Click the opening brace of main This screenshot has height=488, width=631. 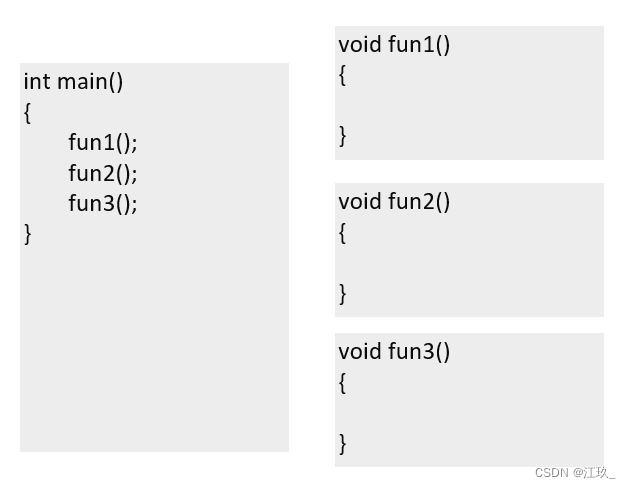click(x=28, y=113)
